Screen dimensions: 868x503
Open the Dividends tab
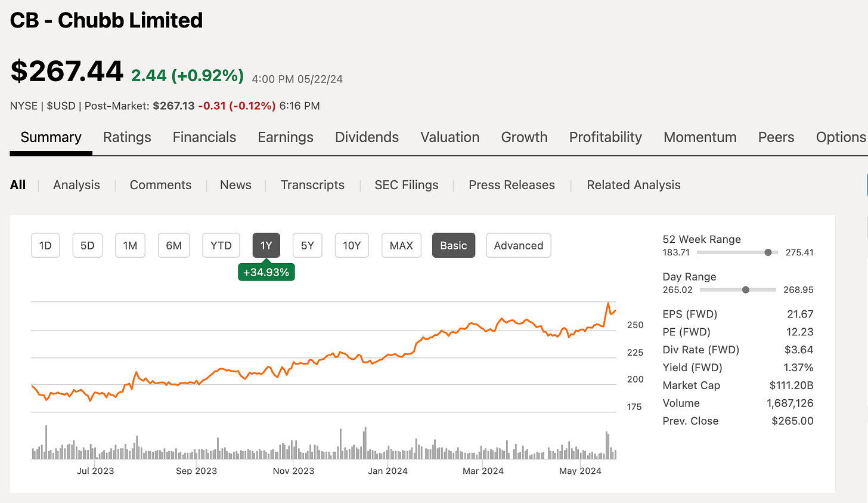[x=367, y=137]
